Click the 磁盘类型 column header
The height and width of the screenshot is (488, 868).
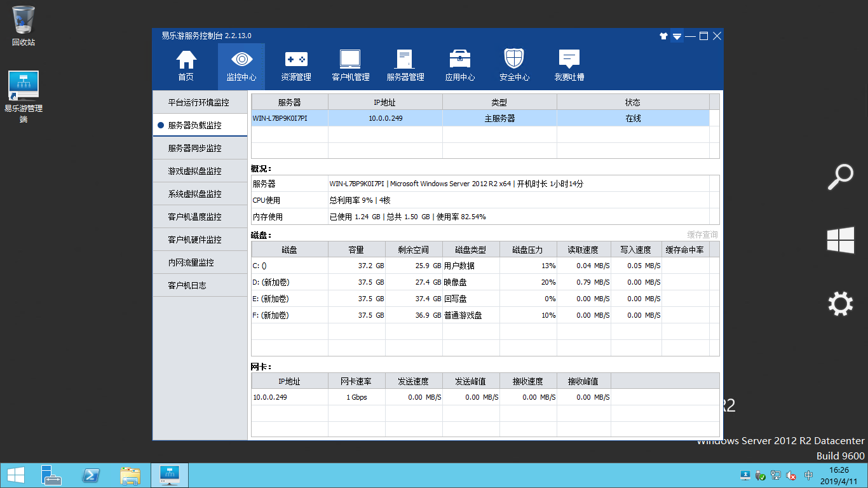tap(471, 250)
